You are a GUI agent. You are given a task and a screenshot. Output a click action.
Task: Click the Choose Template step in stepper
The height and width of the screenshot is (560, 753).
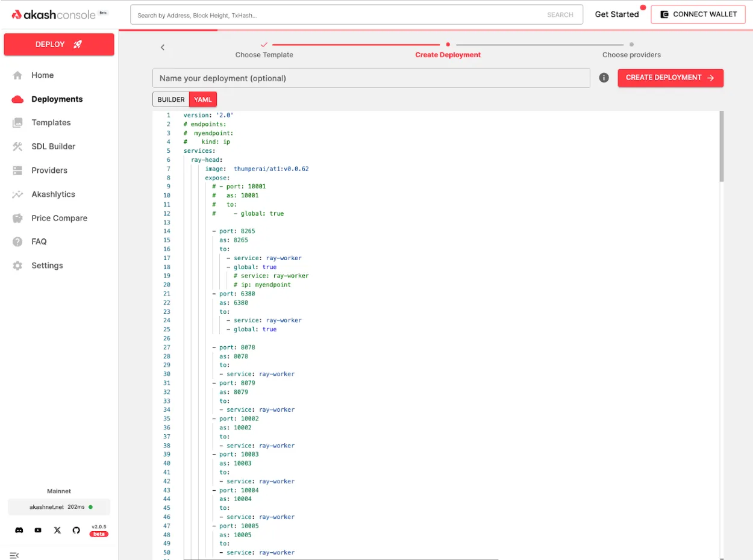pos(264,55)
